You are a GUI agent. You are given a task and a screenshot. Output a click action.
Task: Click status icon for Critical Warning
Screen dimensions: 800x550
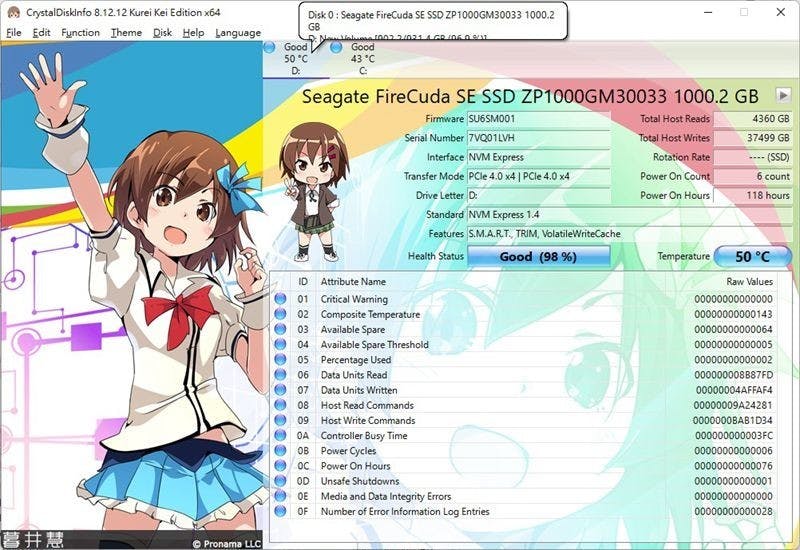tap(280, 299)
